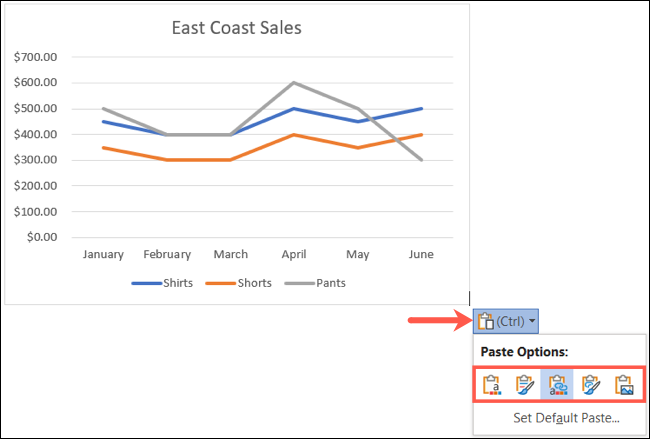Click the Paste Options header label
Viewport: 650px width, 439px height.
(526, 353)
